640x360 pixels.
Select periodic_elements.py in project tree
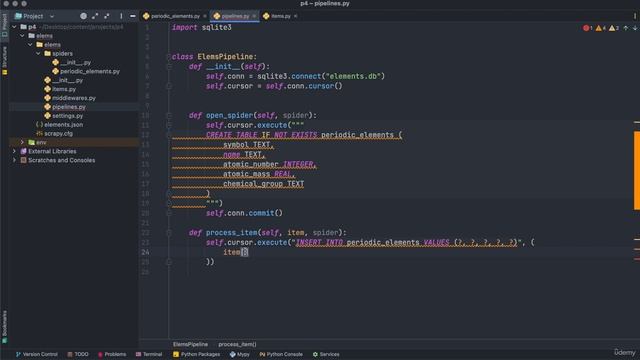[90, 71]
